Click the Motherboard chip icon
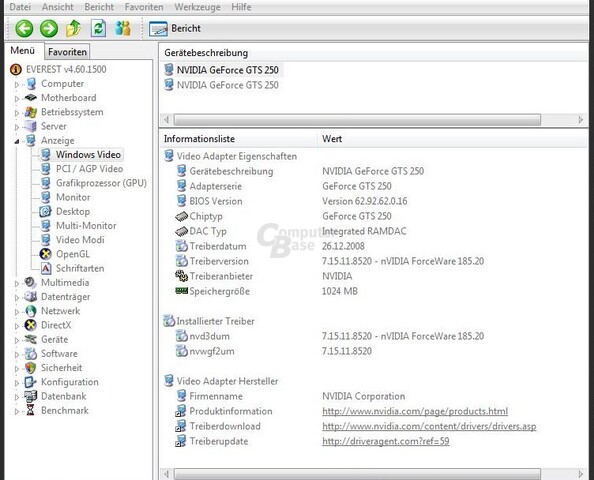 30,98
